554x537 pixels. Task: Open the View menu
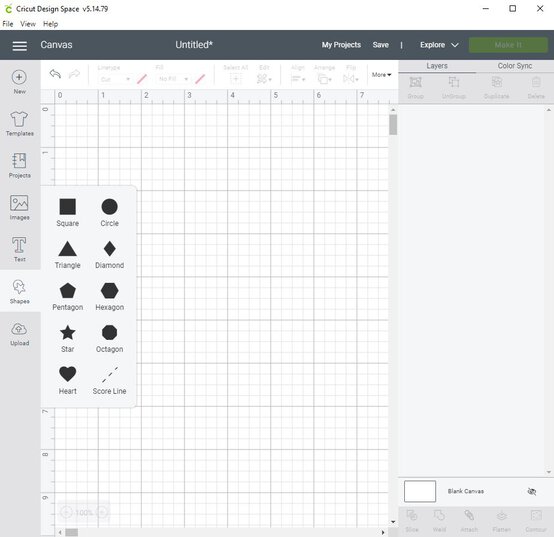28,24
